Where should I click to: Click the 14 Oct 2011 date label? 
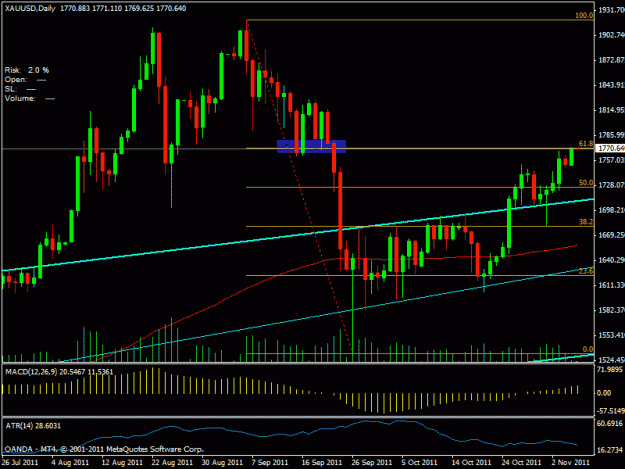click(471, 463)
